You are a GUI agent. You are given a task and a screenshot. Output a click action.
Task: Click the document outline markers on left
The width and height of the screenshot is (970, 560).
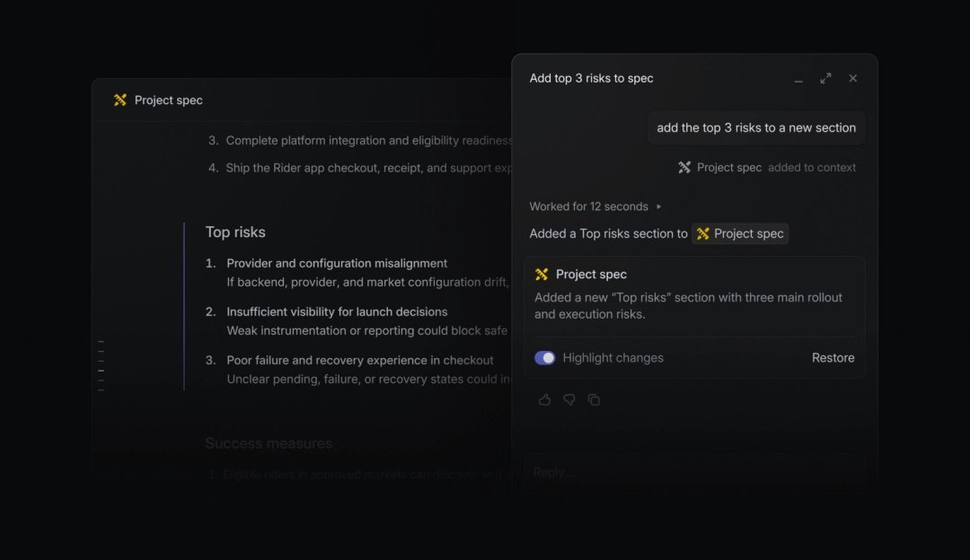coord(101,365)
